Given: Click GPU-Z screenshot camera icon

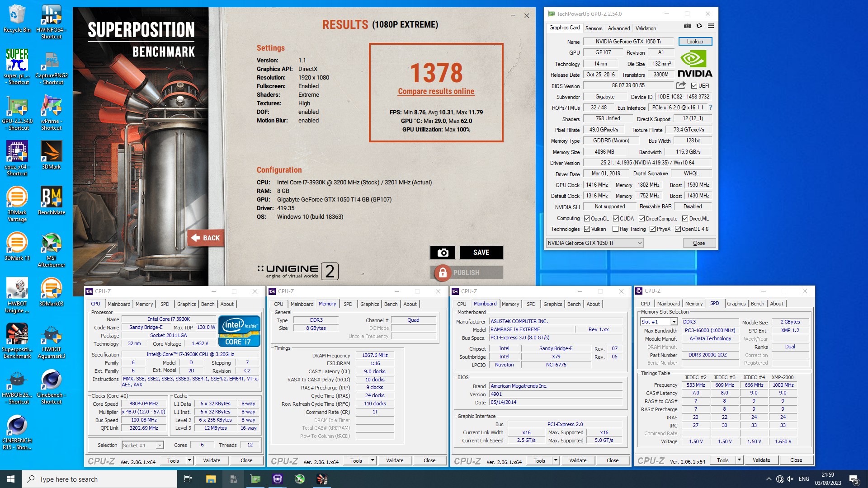Looking at the screenshot, I should pos(687,26).
